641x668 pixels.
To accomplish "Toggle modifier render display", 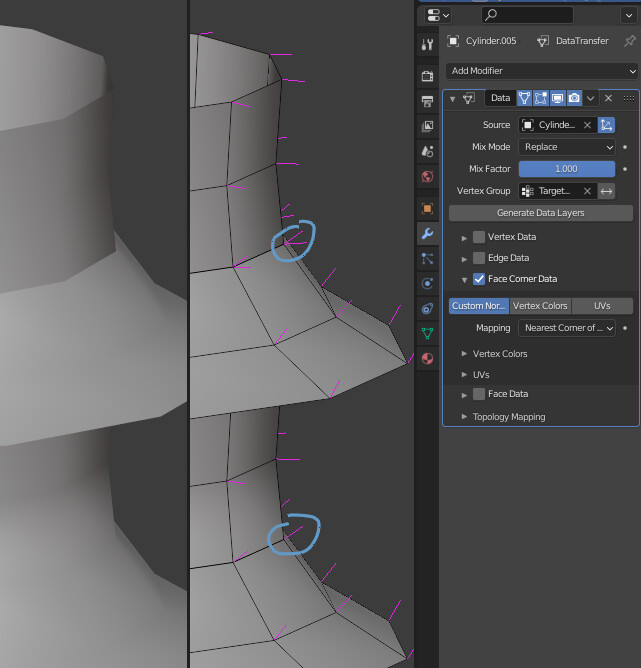I will click(574, 98).
